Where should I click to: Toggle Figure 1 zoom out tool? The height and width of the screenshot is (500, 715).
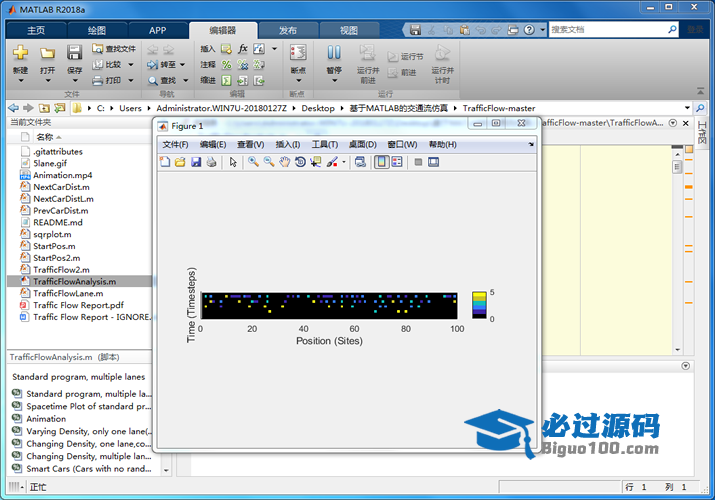pos(269,162)
